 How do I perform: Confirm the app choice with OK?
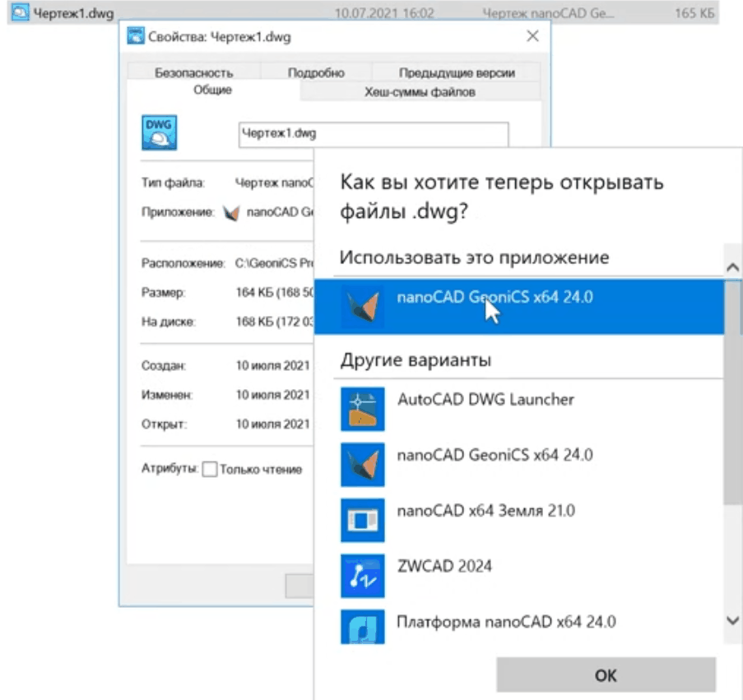tap(606, 675)
